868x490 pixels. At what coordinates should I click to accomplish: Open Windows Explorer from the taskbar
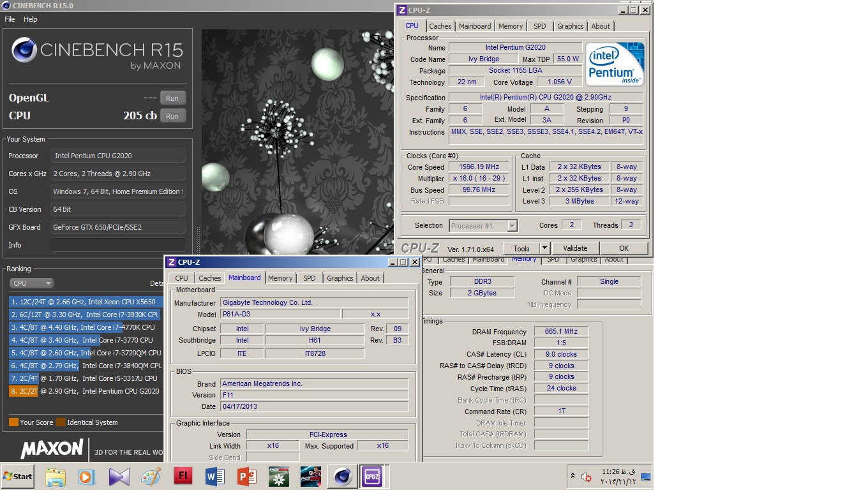tap(56, 477)
